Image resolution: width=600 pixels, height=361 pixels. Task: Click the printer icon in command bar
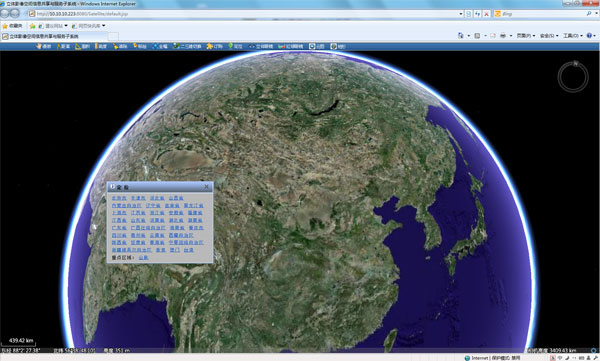pos(503,36)
